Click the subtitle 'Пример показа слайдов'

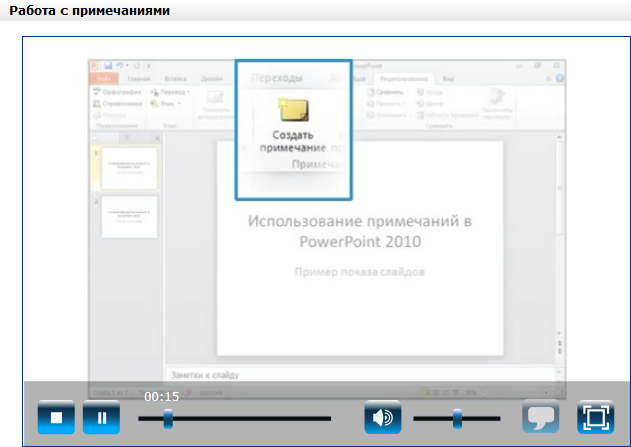[359, 272]
